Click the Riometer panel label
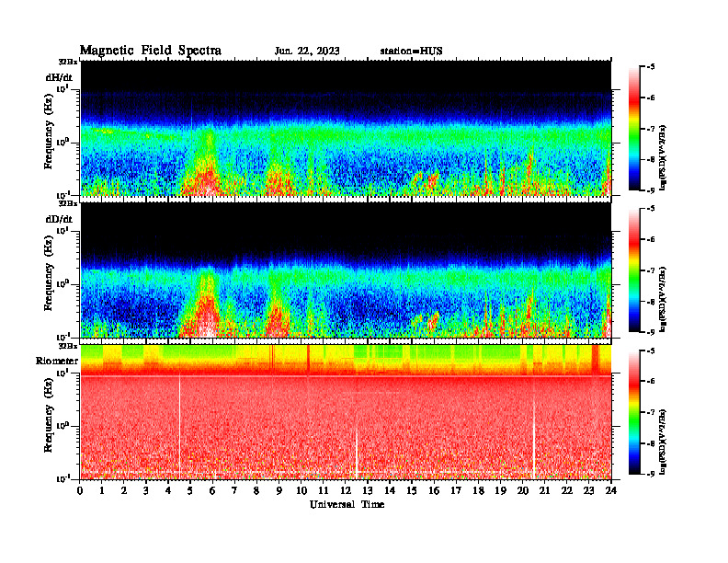This screenshot has width=728, height=563. pyautogui.click(x=57, y=361)
